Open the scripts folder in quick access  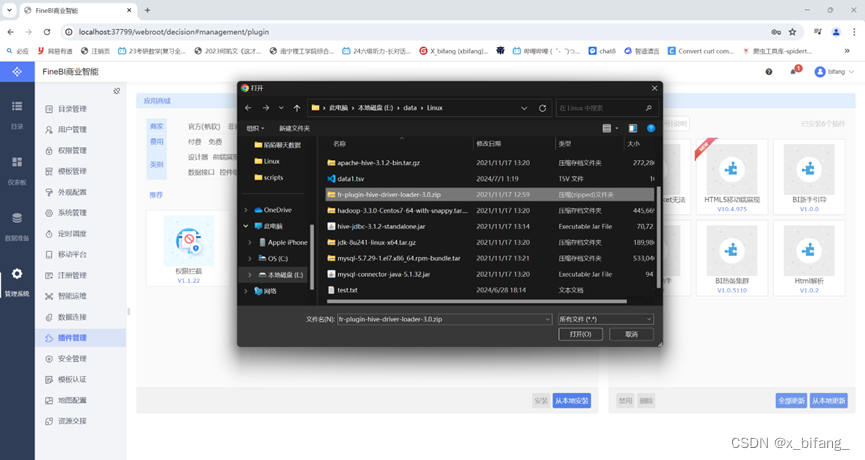pos(269,178)
